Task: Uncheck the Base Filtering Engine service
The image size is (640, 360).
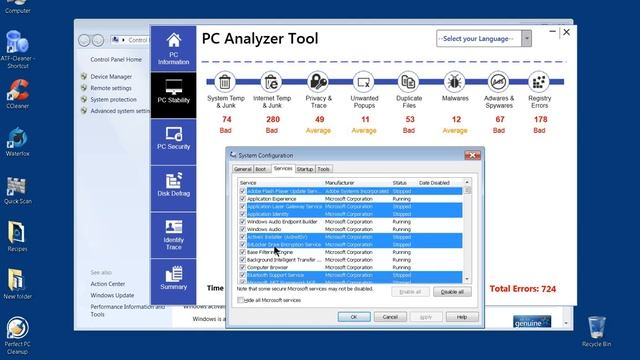Action: pos(242,252)
